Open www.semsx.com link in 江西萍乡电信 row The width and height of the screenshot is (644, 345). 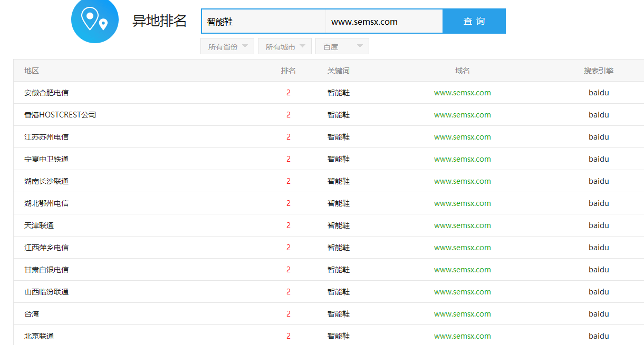(x=463, y=248)
